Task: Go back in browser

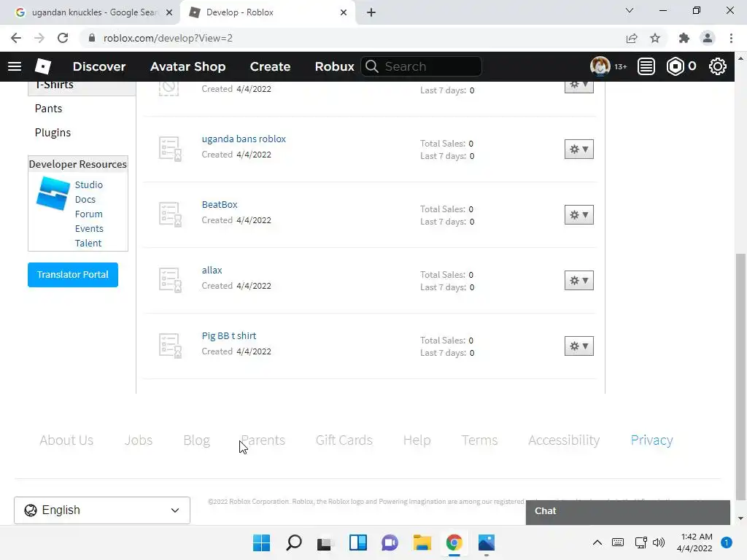Action: click(x=16, y=38)
